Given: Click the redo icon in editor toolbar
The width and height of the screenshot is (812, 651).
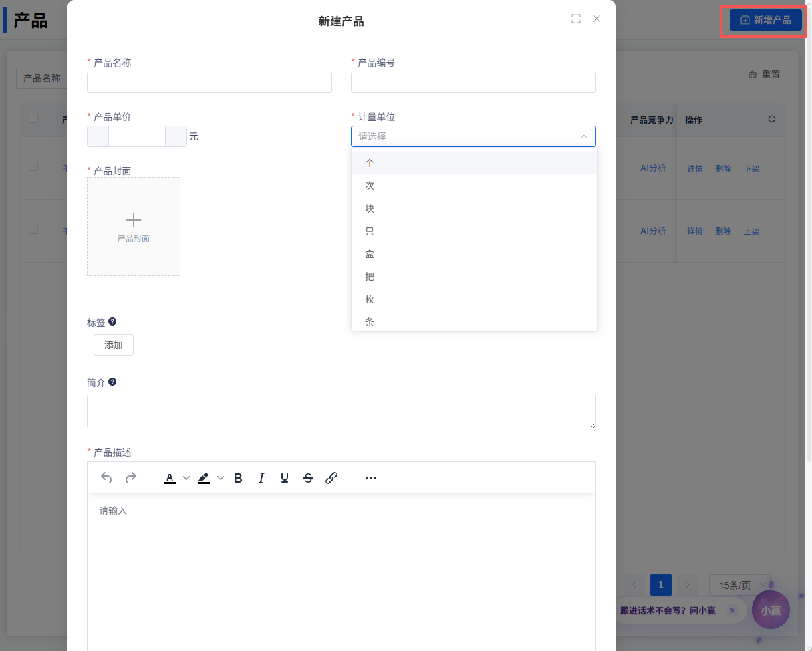Looking at the screenshot, I should 131,478.
